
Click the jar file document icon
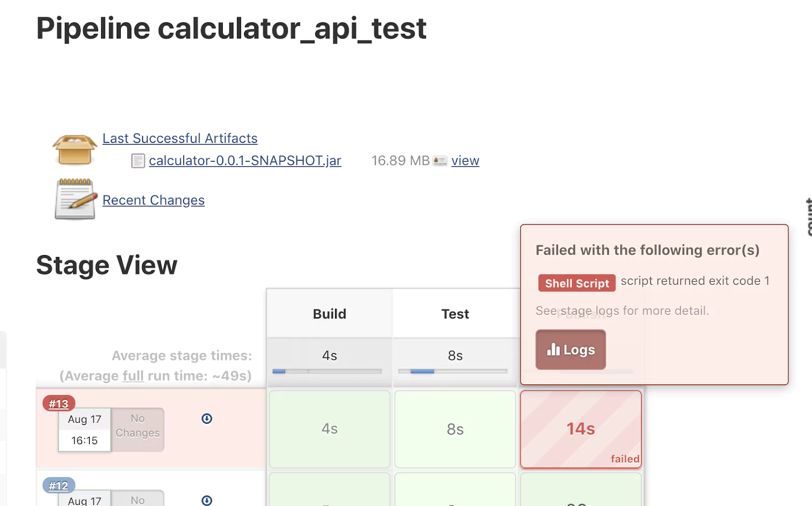tap(138, 161)
